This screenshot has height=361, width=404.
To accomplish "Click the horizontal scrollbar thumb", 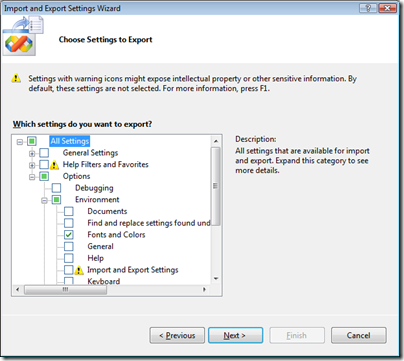I will click(65, 289).
